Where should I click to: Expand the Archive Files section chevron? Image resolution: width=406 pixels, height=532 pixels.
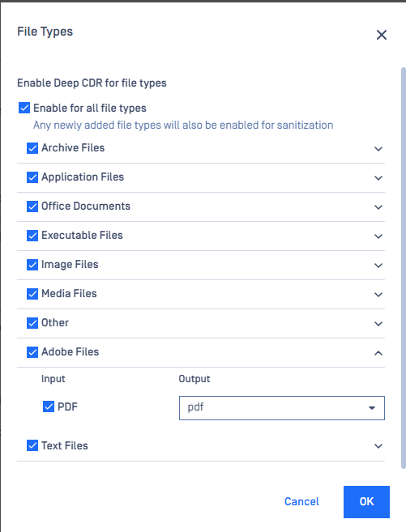(x=378, y=149)
